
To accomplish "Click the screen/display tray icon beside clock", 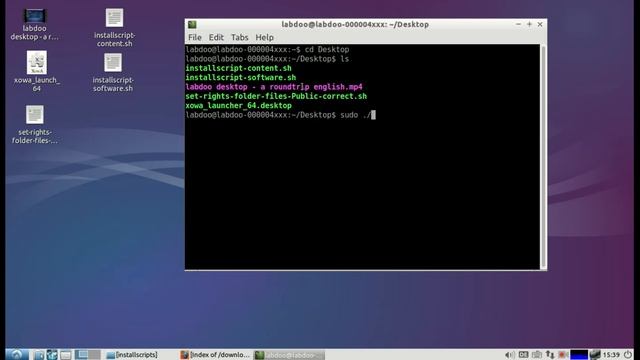I will pyautogui.click(x=595, y=354).
